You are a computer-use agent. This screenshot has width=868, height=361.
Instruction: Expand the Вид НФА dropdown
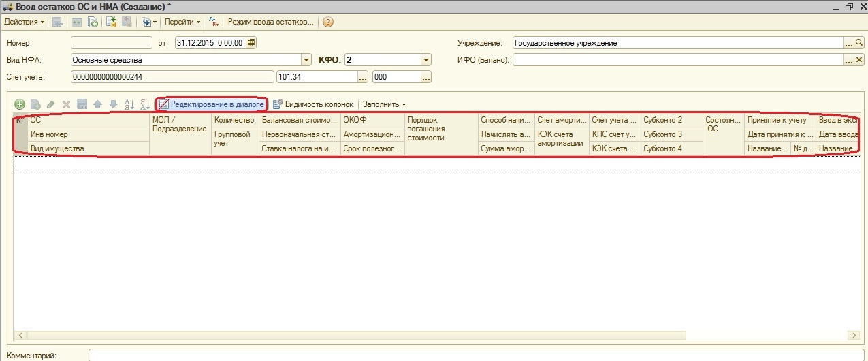306,60
